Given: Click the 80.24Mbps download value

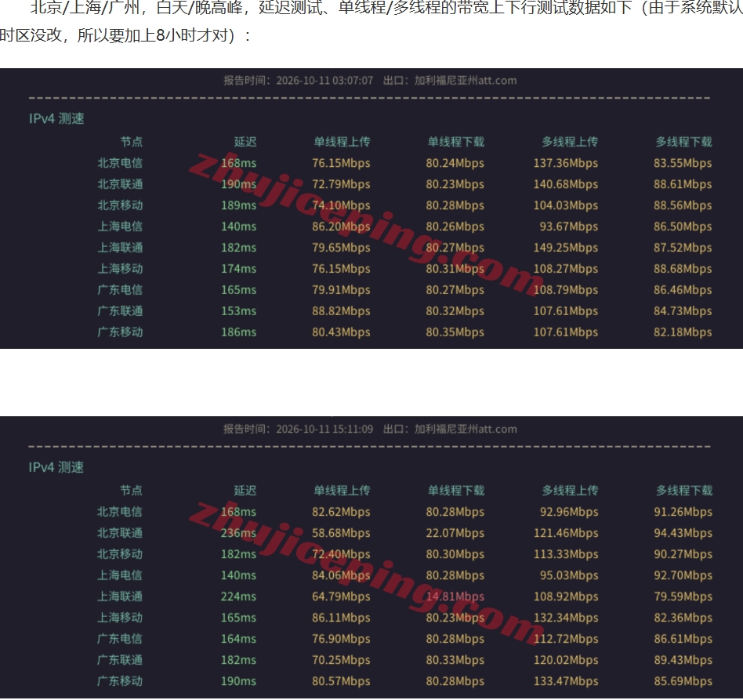Looking at the screenshot, I should pyautogui.click(x=455, y=163).
